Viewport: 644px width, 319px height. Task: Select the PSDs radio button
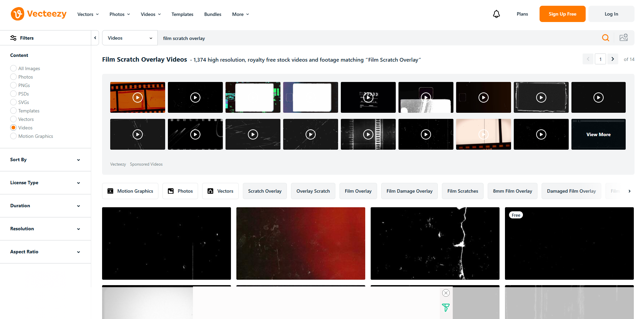click(14, 94)
